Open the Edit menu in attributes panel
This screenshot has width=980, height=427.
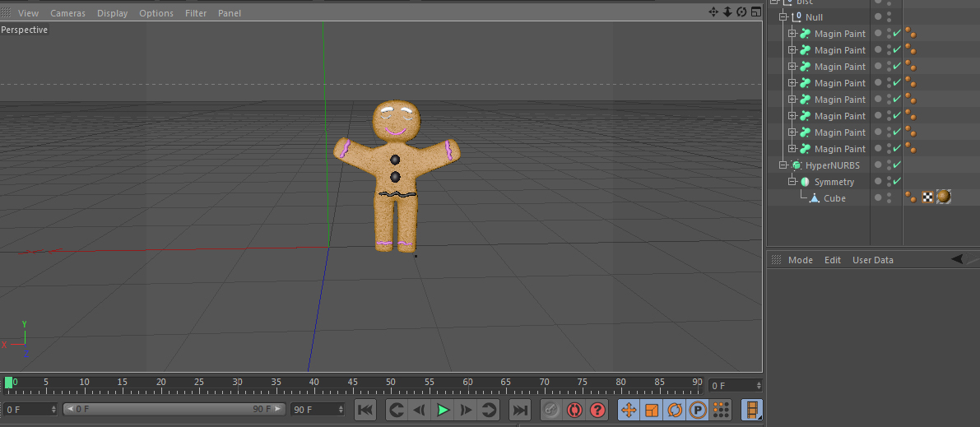833,260
